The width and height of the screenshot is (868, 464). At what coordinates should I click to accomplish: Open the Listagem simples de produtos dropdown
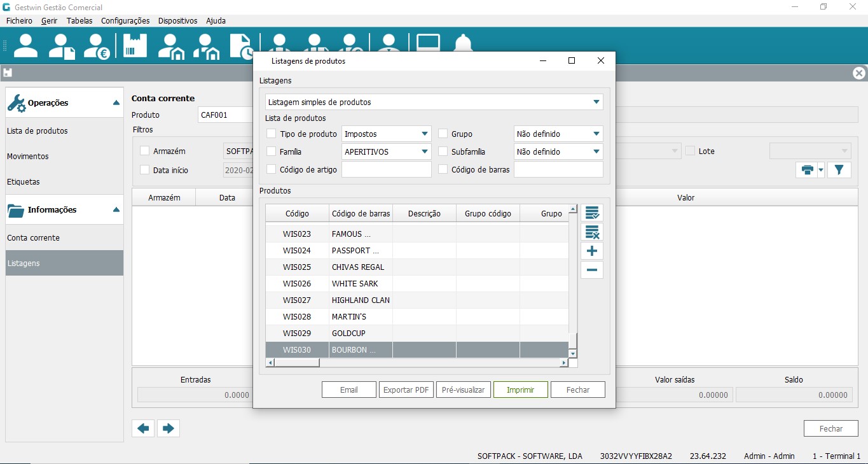coord(596,102)
